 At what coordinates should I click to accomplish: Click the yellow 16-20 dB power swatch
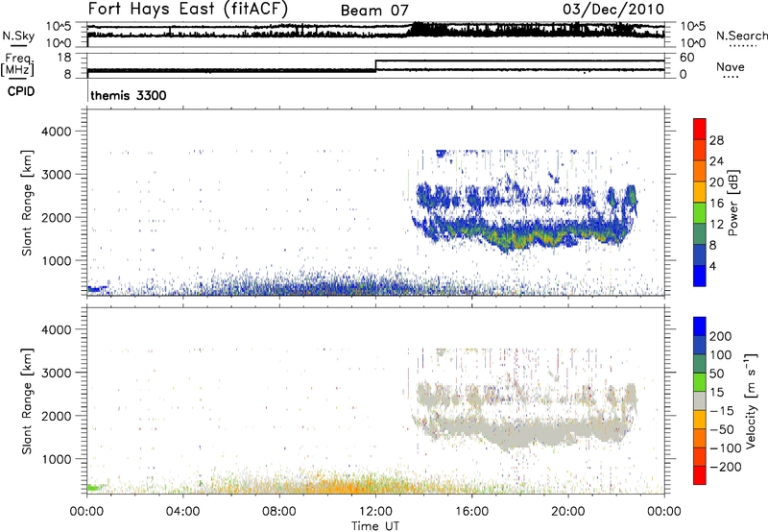click(x=700, y=192)
